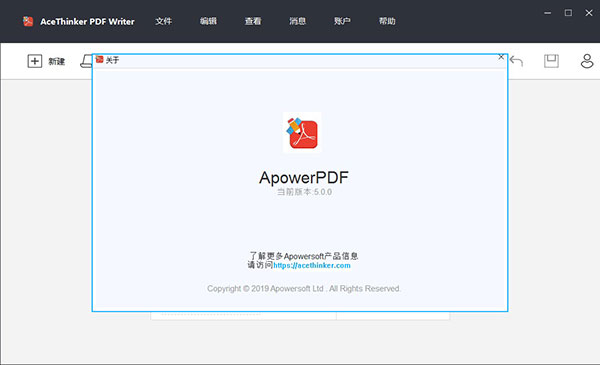Close the AceThinker PDF Writer window
The image size is (600, 365).
589,13
